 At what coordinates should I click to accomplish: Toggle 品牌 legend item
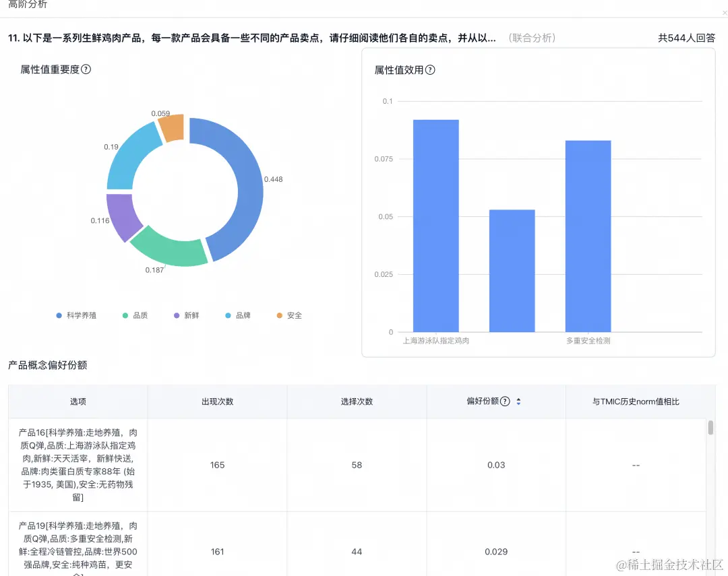238,315
